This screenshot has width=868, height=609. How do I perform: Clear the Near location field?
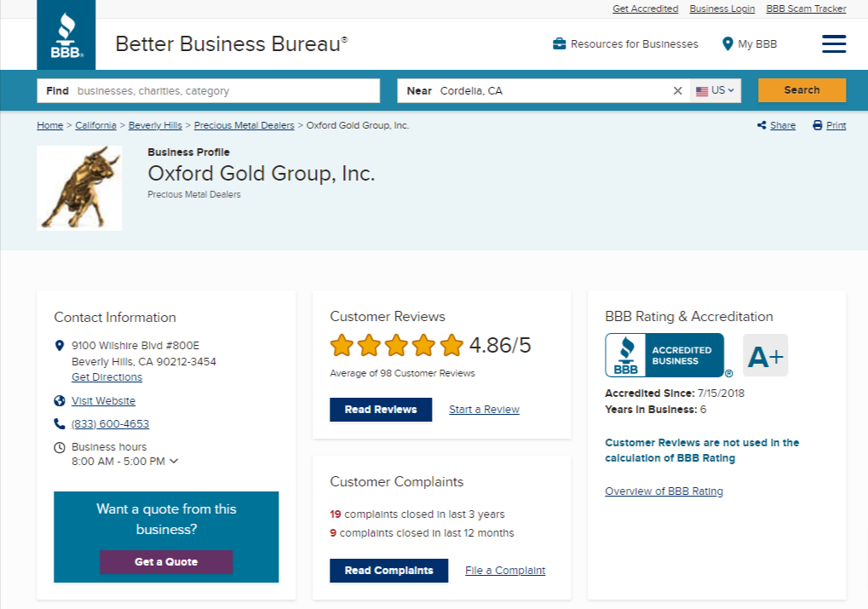(x=677, y=91)
